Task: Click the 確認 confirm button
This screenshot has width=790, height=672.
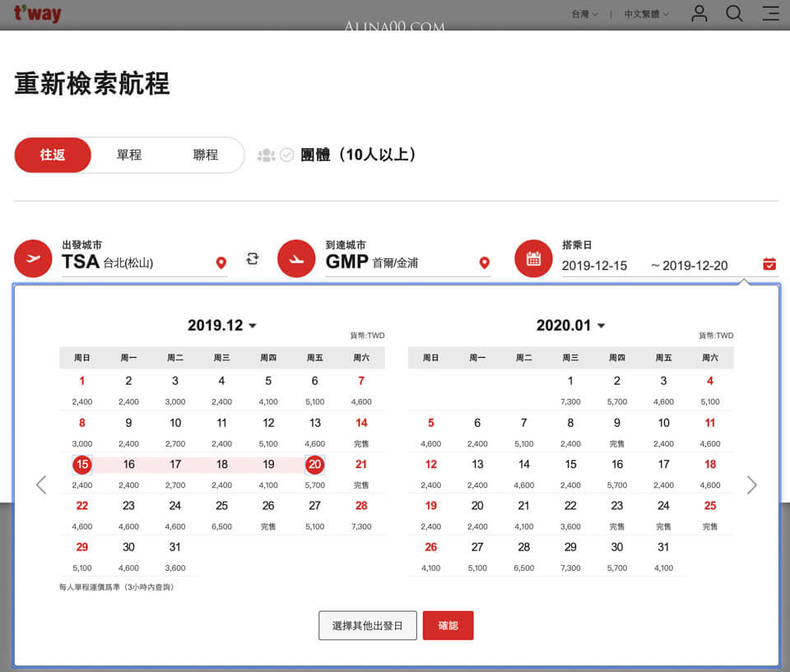Action: click(x=448, y=626)
